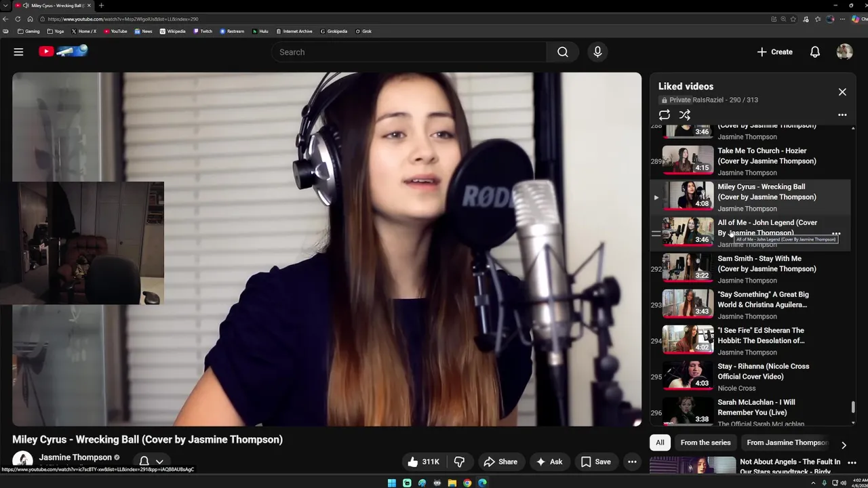
Task: Open the Internet Archive bookmark
Action: [x=294, y=31]
